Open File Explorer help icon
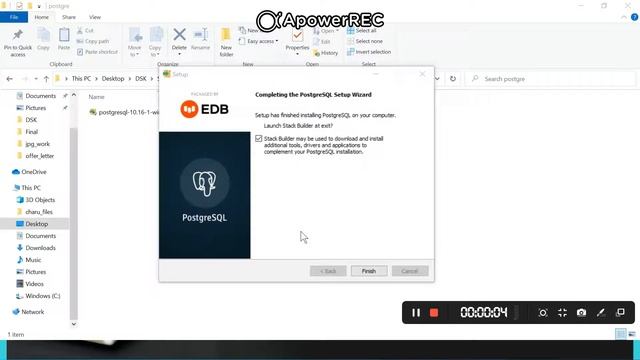The height and width of the screenshot is (360, 640). click(x=634, y=17)
